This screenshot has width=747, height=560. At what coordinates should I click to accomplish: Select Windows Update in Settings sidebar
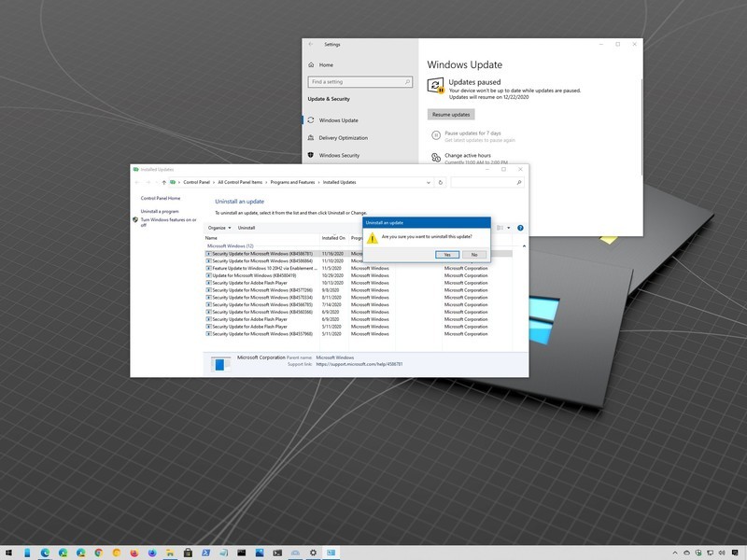[x=338, y=120]
